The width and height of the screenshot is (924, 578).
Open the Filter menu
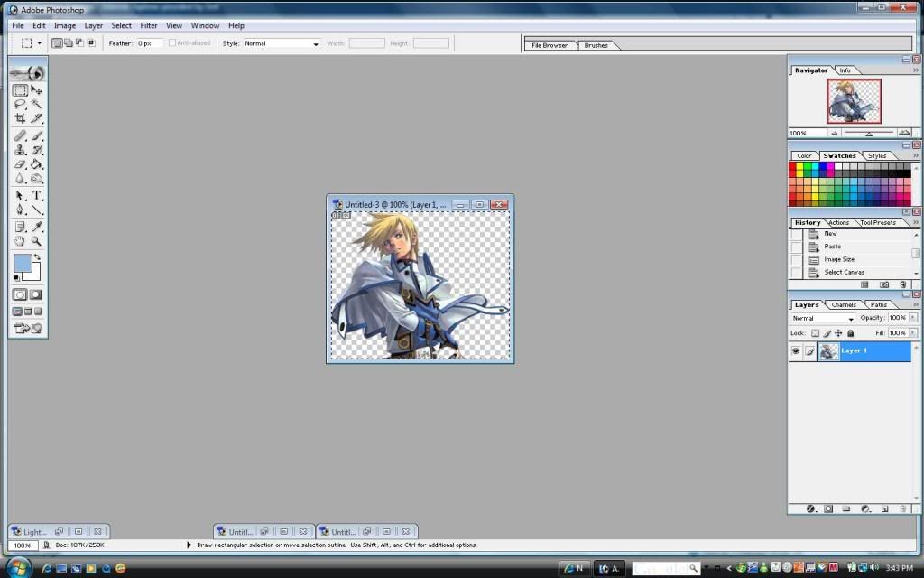tap(149, 25)
